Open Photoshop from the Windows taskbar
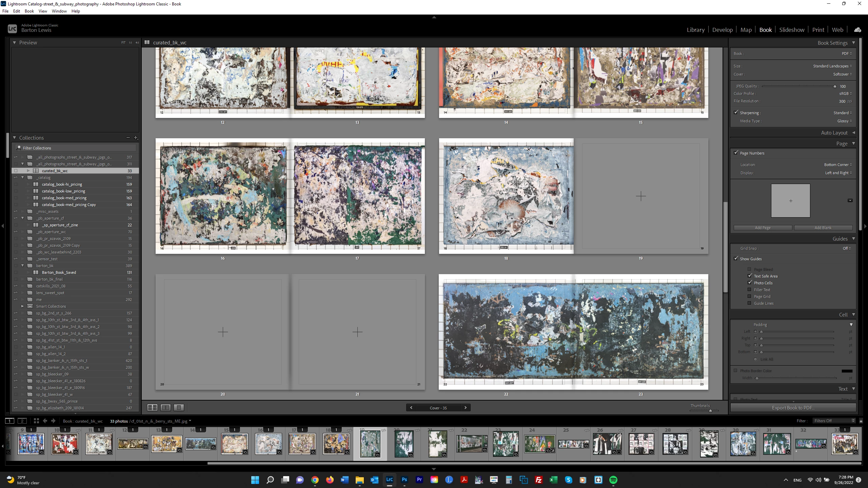868x488 pixels. (x=404, y=480)
